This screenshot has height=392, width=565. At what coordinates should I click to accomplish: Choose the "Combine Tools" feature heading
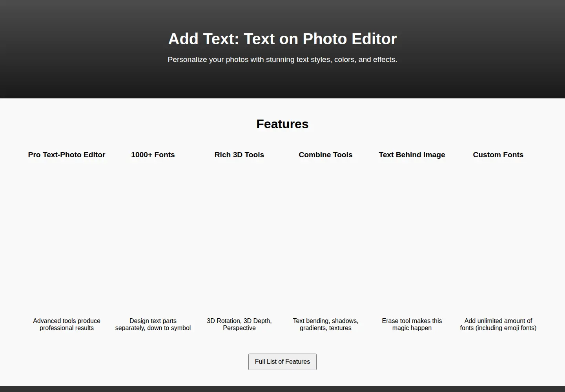pos(326,155)
